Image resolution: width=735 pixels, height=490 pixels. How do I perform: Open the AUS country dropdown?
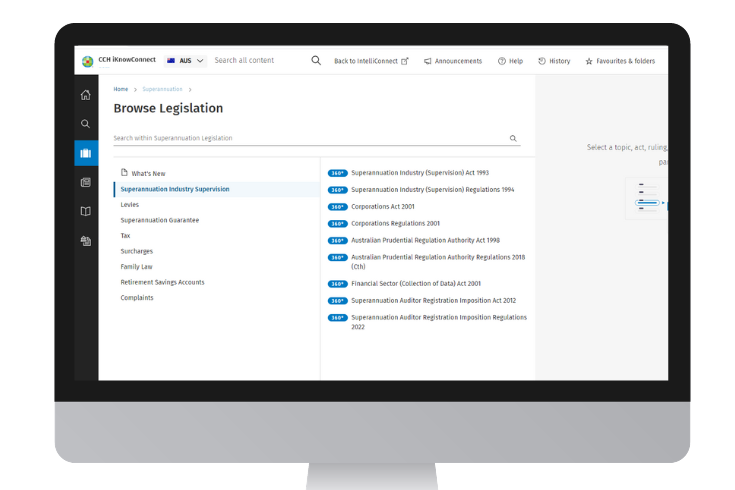pyautogui.click(x=186, y=61)
